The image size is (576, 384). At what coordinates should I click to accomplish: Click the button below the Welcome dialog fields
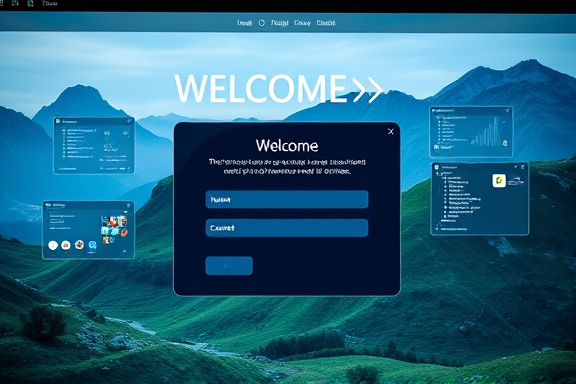tap(229, 266)
